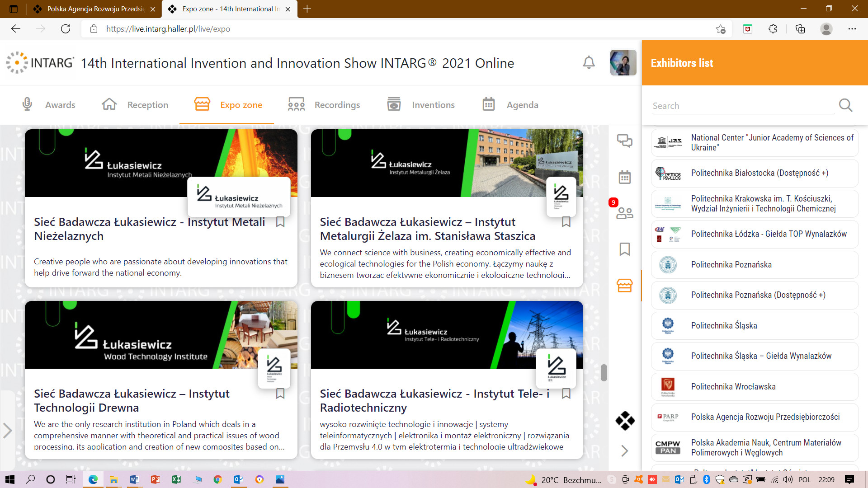Click the Instytut Metalurgii Żelaza card title
Viewport: 868px width, 488px height.
tap(428, 229)
